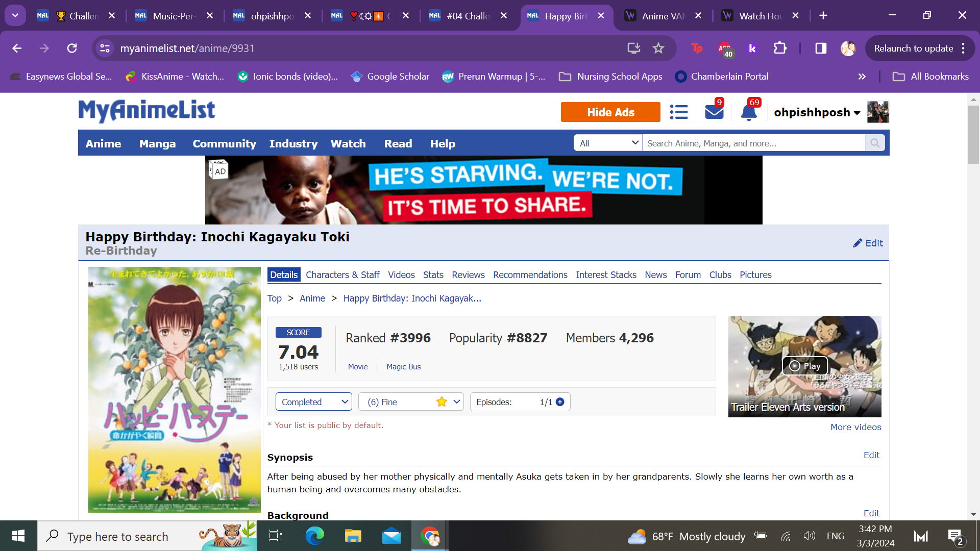Open the MyAnimeList list icon menu
Viewport: 980px width, 551px height.
coord(678,112)
